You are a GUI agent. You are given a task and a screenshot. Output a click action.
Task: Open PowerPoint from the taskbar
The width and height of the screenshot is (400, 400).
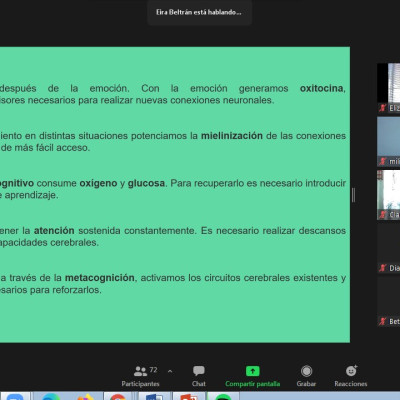click(x=188, y=397)
